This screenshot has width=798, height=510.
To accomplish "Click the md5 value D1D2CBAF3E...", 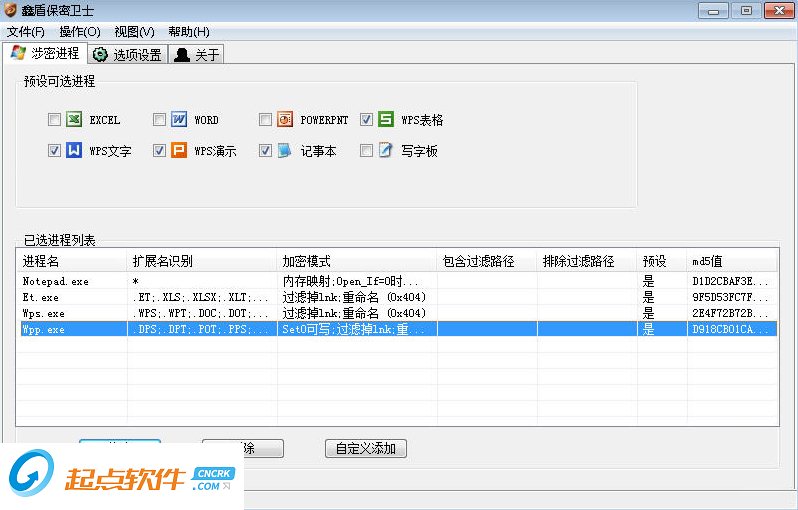I will point(730,281).
